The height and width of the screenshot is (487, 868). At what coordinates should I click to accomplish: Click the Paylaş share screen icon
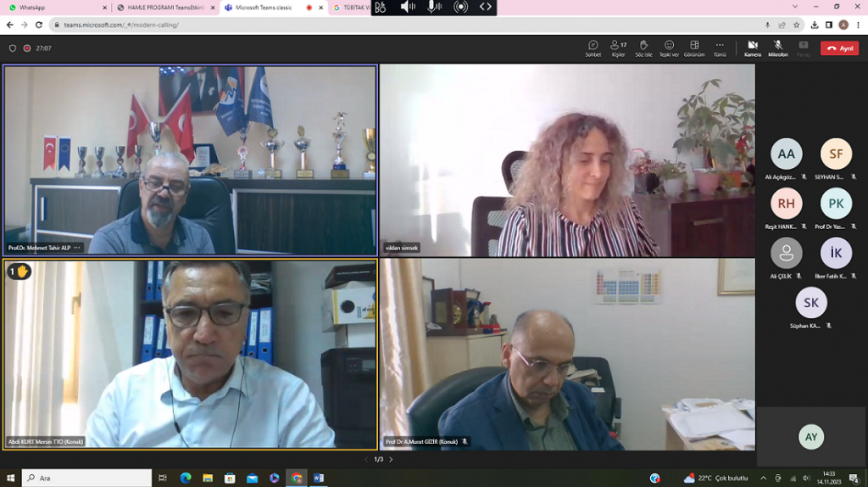803,48
